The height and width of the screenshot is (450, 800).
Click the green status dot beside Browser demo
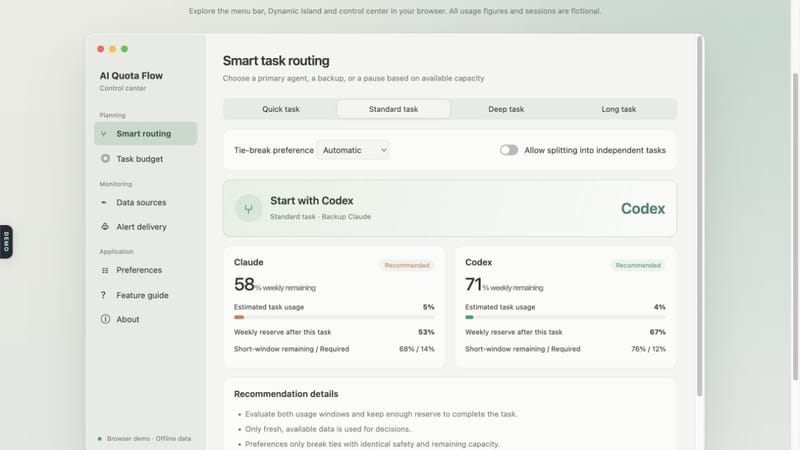(99, 439)
